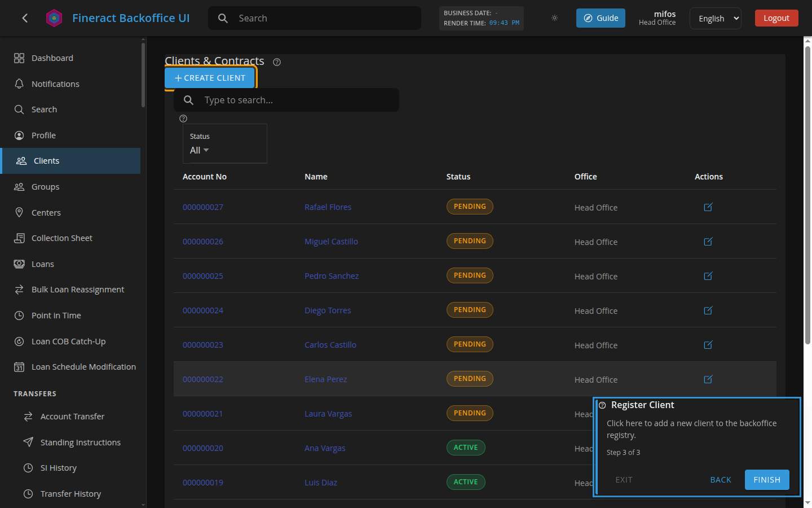Click the Transfer History clock icon
Screen dimensions: 812x508
(28, 494)
